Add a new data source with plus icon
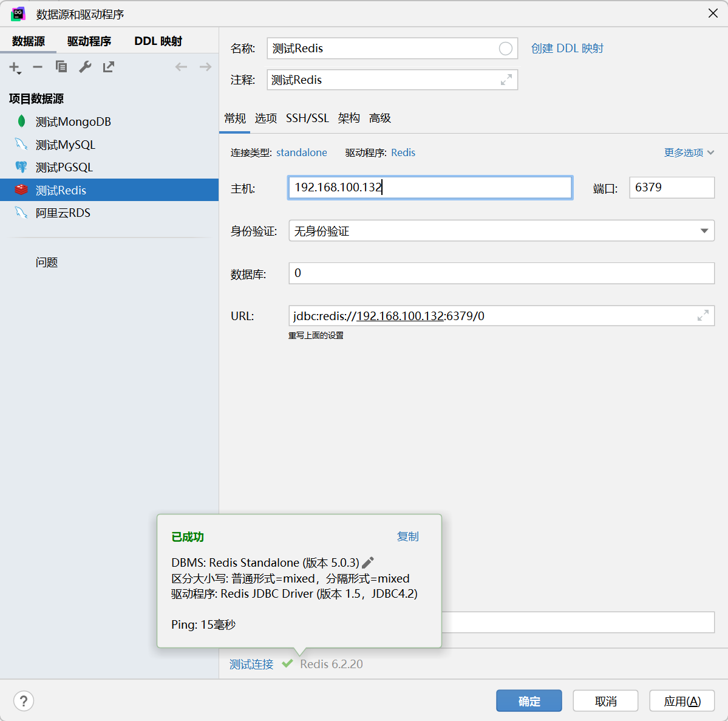Screen dimensions: 728x721 15,67
